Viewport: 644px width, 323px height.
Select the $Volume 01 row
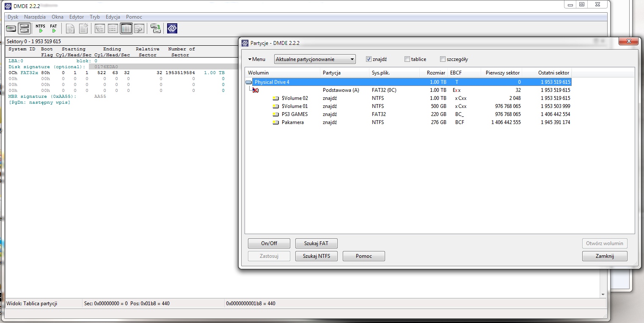(408, 106)
